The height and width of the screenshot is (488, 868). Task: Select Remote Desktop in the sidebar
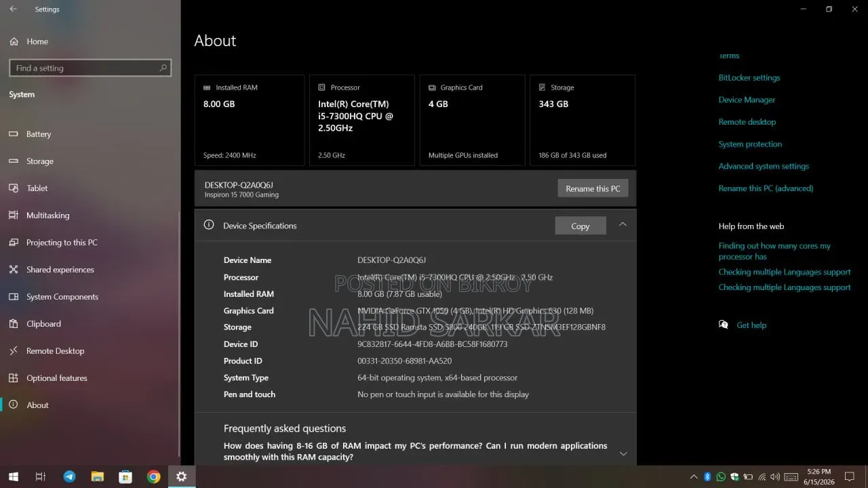pyautogui.click(x=47, y=351)
